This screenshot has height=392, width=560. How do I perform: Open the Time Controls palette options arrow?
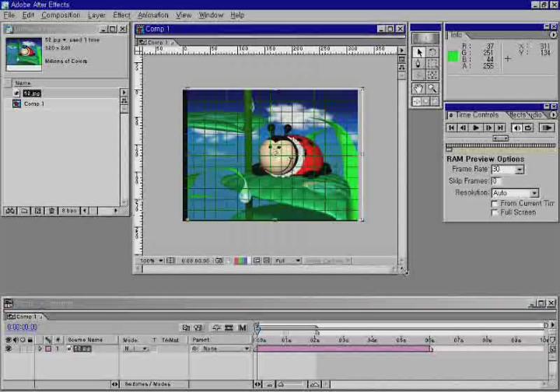click(553, 115)
